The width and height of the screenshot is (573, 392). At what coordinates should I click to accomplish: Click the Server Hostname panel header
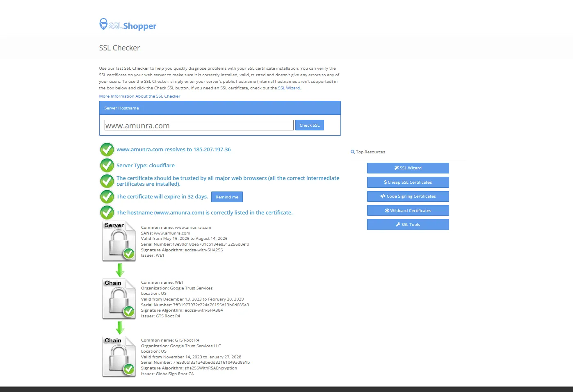click(220, 108)
